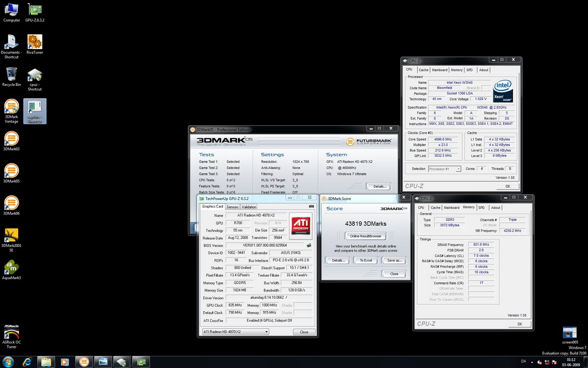Click Details... in the 3DMark Score window

(338, 261)
